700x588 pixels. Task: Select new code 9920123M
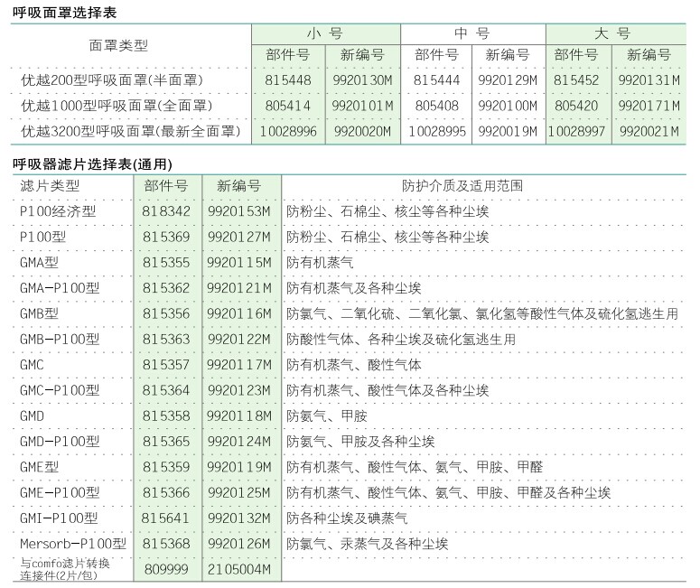pyautogui.click(x=239, y=390)
